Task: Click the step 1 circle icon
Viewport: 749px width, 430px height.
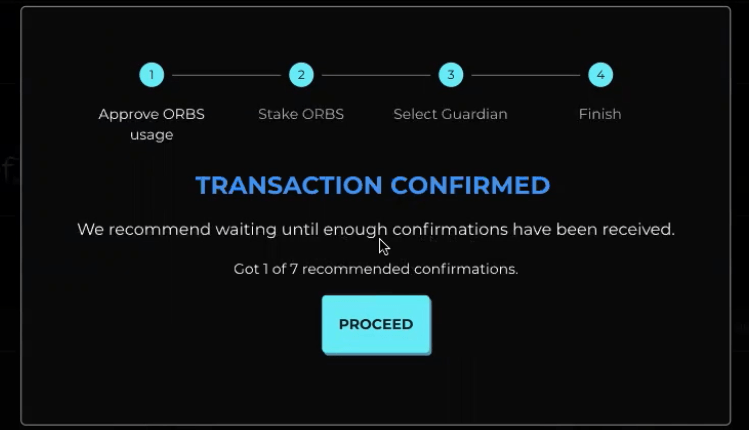Action: [x=151, y=75]
